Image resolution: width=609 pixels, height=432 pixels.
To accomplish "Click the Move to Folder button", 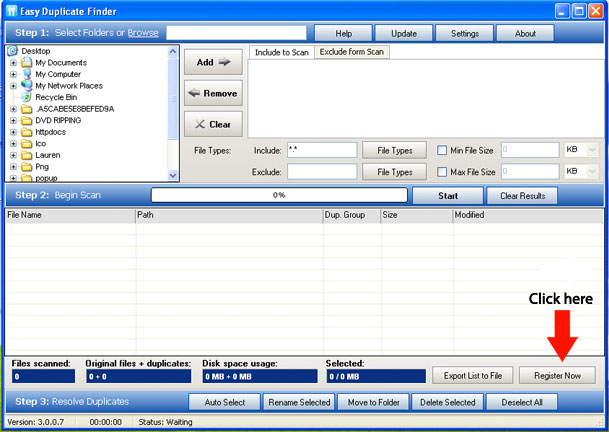I will pyautogui.click(x=373, y=402).
